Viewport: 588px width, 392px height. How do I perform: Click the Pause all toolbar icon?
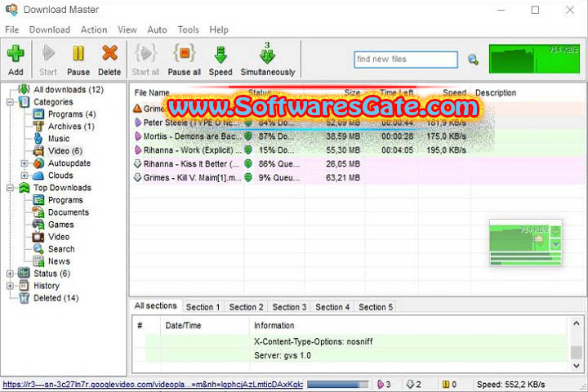(184, 60)
